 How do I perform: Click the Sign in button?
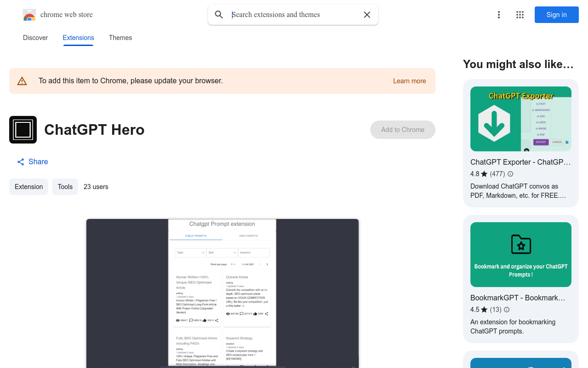(557, 15)
